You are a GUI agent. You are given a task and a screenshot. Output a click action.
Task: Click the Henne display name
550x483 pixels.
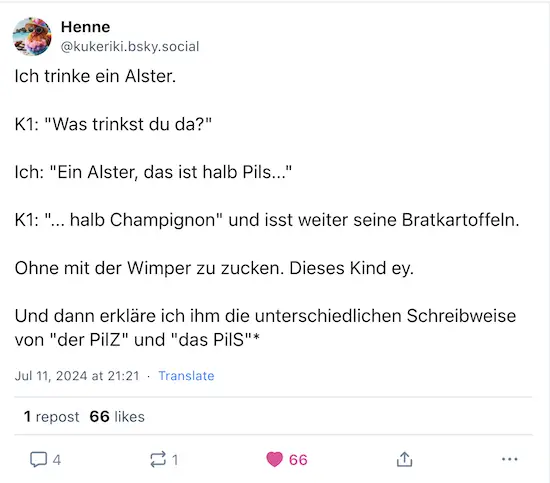tap(85, 27)
